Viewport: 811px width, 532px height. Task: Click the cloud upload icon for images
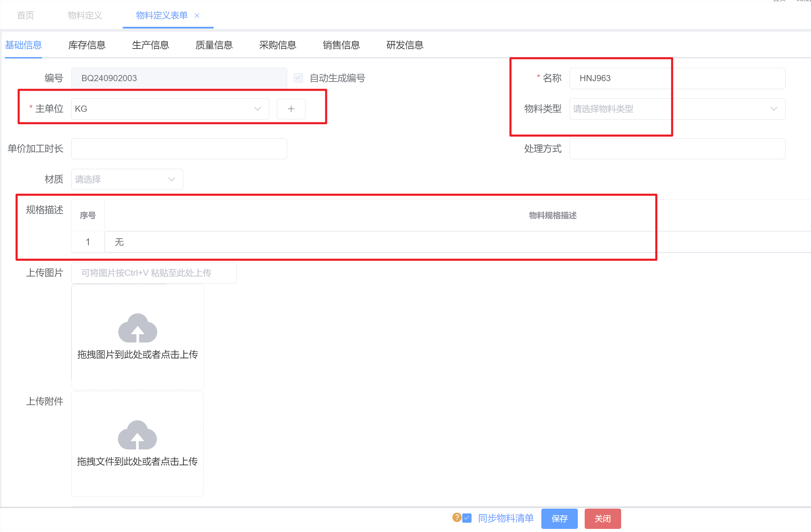[138, 328]
